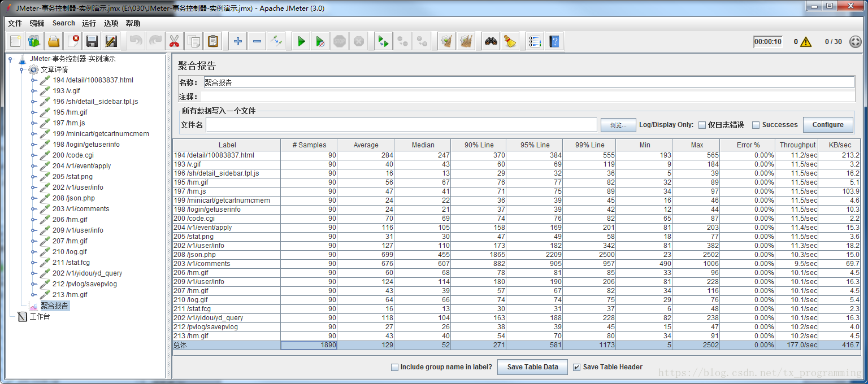
Task: Click the undo arrow icon
Action: click(x=136, y=41)
